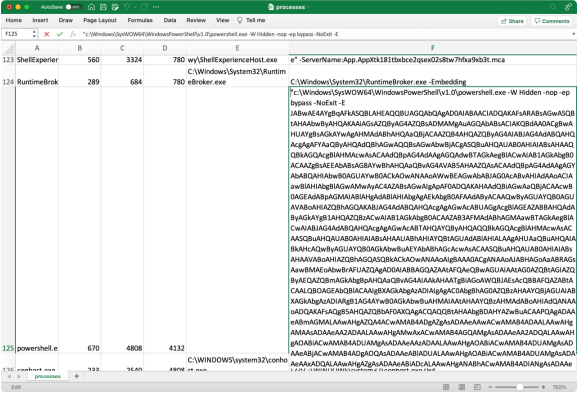The height and width of the screenshot is (398, 583).
Task: Click the save-as edit icon in title bar
Action: (115, 7)
